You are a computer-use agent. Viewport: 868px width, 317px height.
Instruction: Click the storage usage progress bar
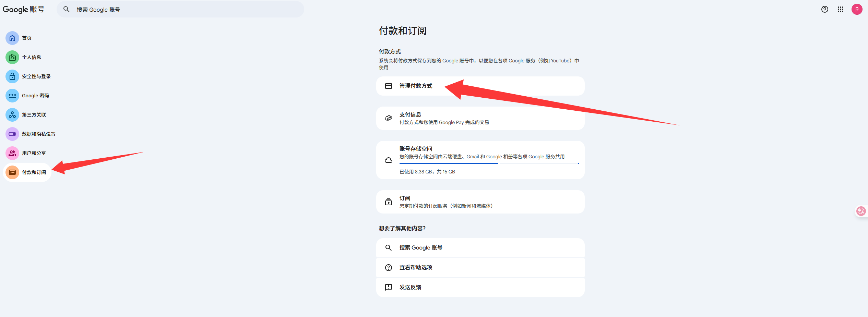coord(489,163)
